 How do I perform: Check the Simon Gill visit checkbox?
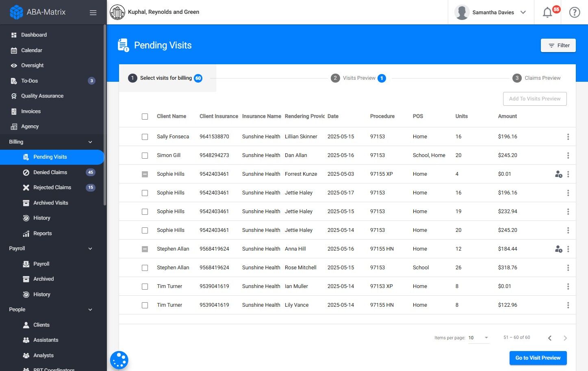[145, 155]
